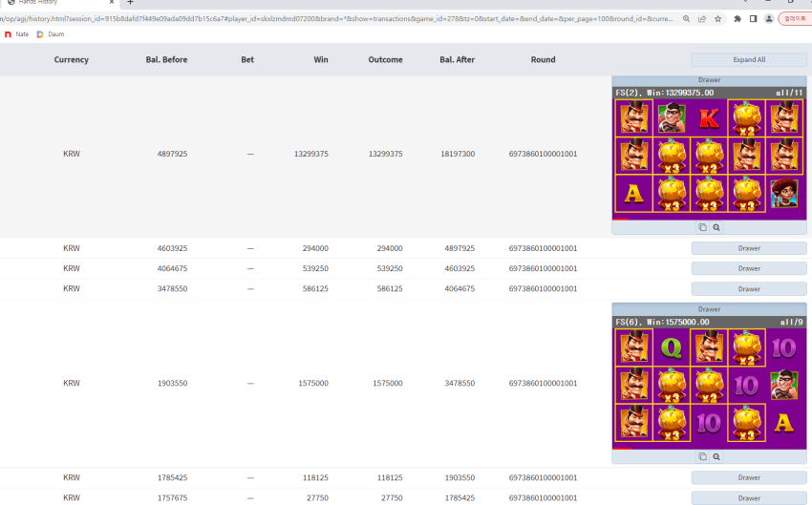Select the Bal. After value 1785425
The image size is (812, 505).
(x=459, y=497)
